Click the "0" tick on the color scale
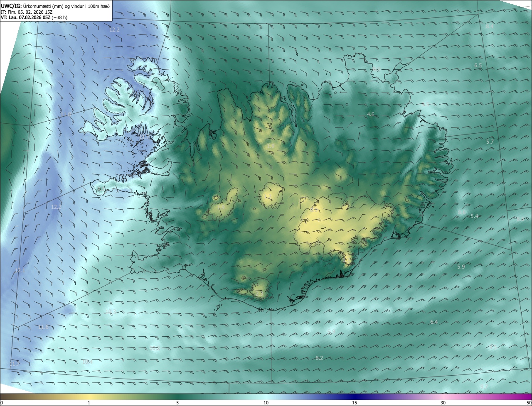 (2, 403)
